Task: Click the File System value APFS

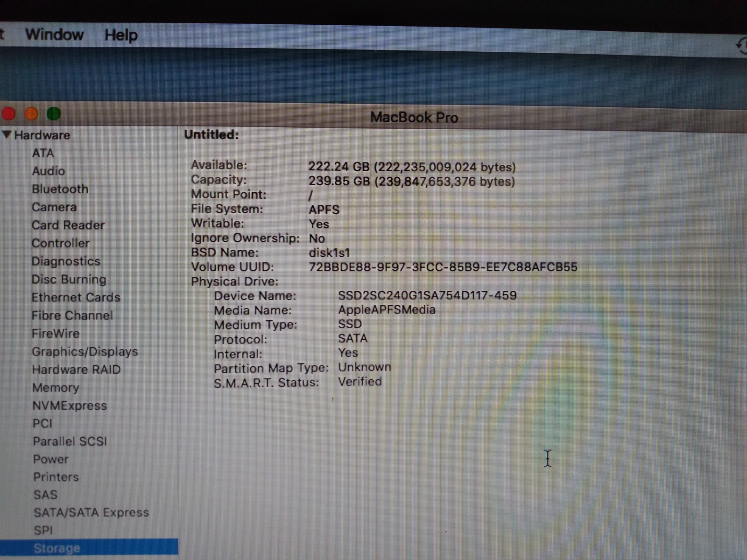Action: coord(324,210)
